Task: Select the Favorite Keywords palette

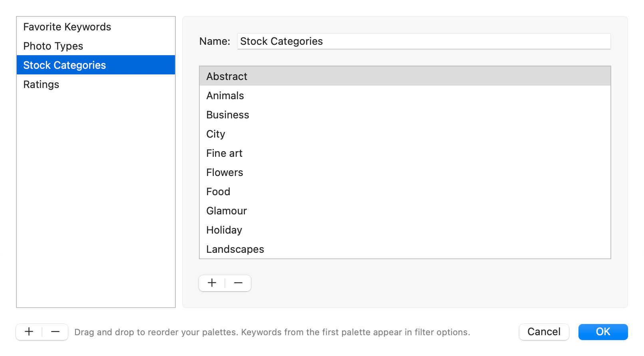Action: [96, 27]
